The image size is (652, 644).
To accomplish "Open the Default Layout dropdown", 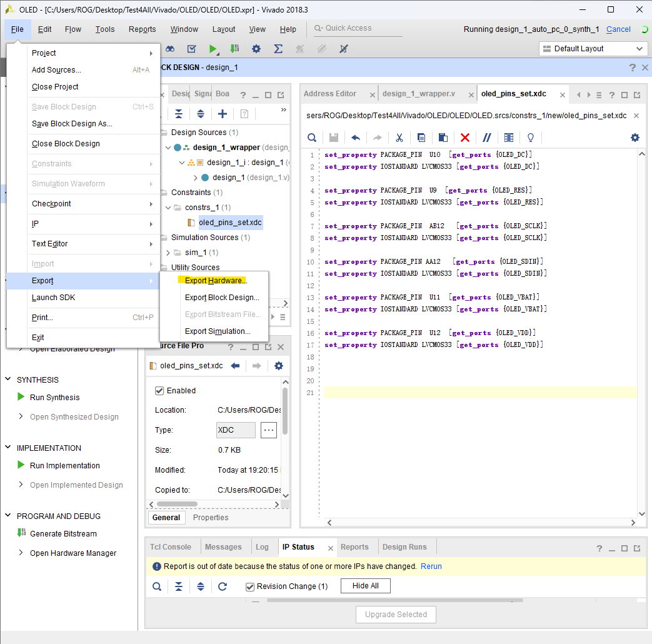I will coord(593,49).
